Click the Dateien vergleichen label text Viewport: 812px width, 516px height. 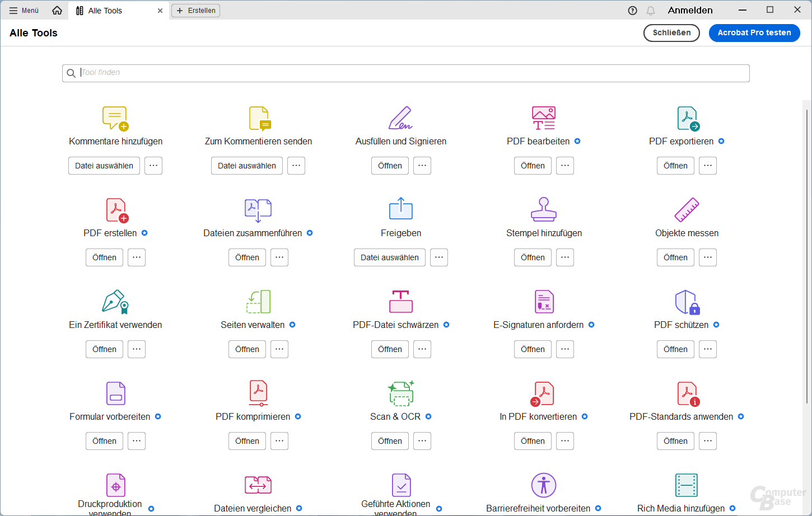(253, 508)
